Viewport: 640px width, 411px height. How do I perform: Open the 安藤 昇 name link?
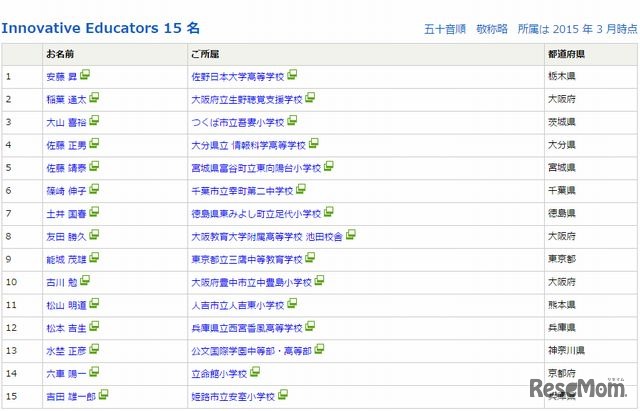click(x=62, y=77)
